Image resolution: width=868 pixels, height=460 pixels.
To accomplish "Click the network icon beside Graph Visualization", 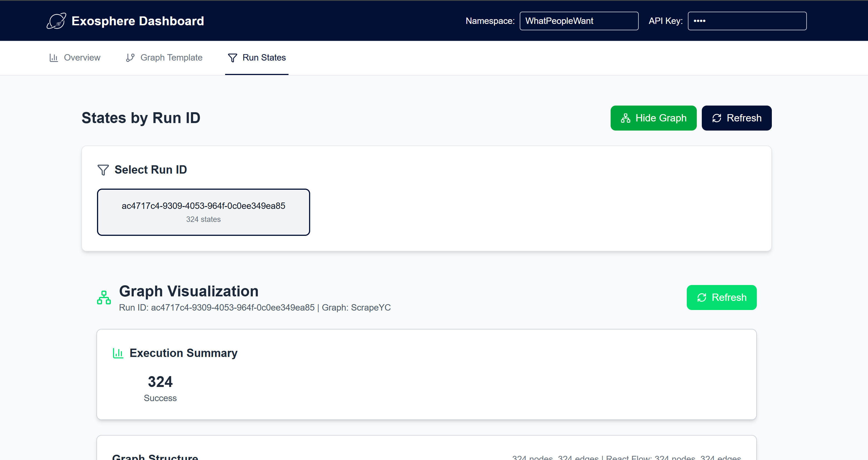I will [x=104, y=298].
